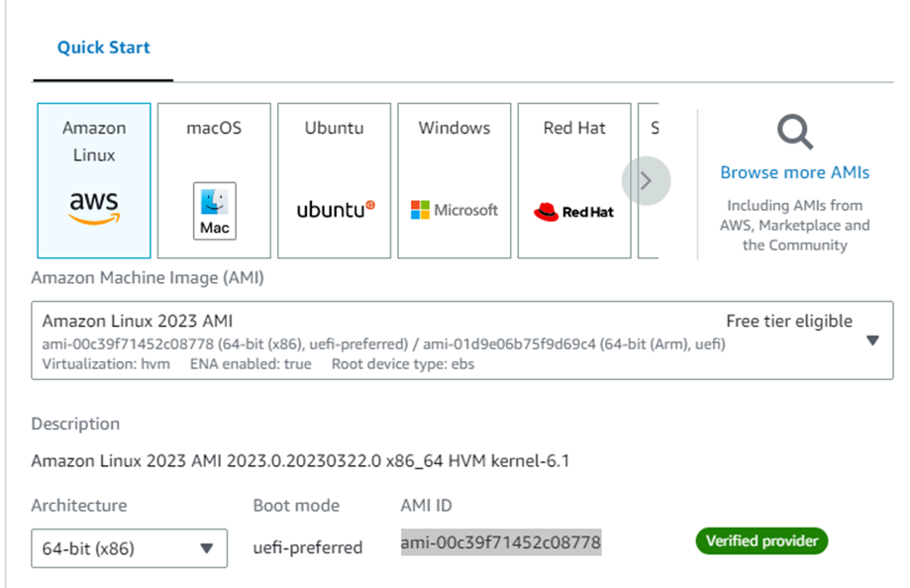The width and height of the screenshot is (910, 588).
Task: Click the Verified provider badge
Action: [x=761, y=541]
